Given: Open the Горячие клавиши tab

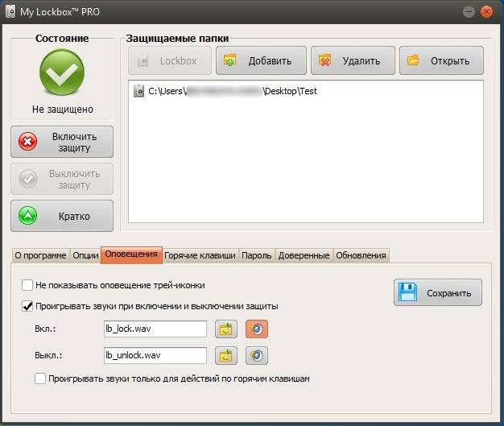Looking at the screenshot, I should pos(200,255).
